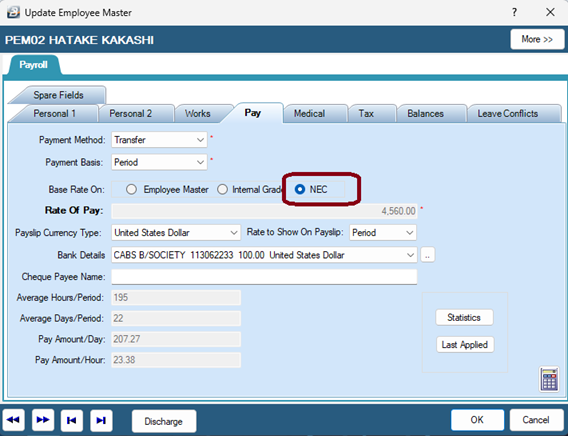Viewport: 568px width, 436px height.
Task: Select NEC base rate option
Action: [300, 189]
